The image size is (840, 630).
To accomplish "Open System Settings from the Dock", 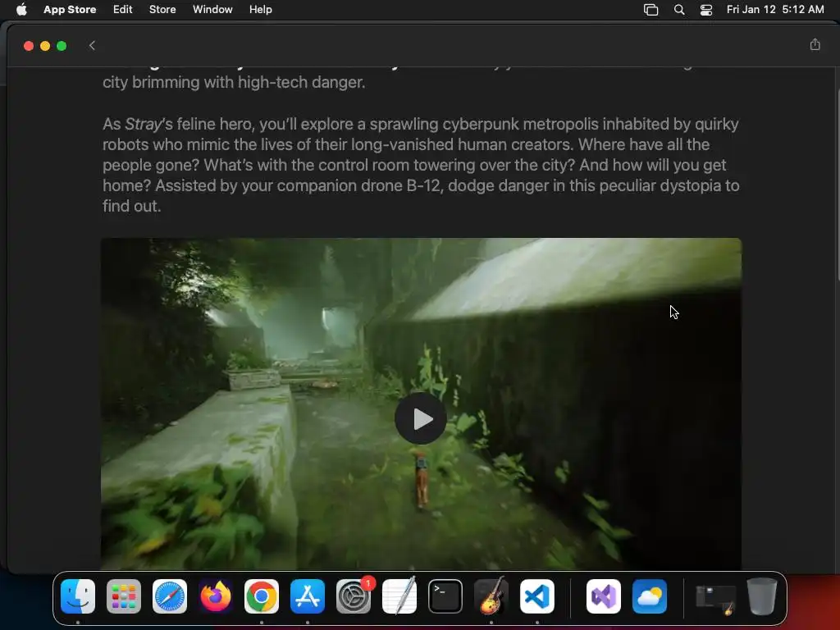I will 354,596.
